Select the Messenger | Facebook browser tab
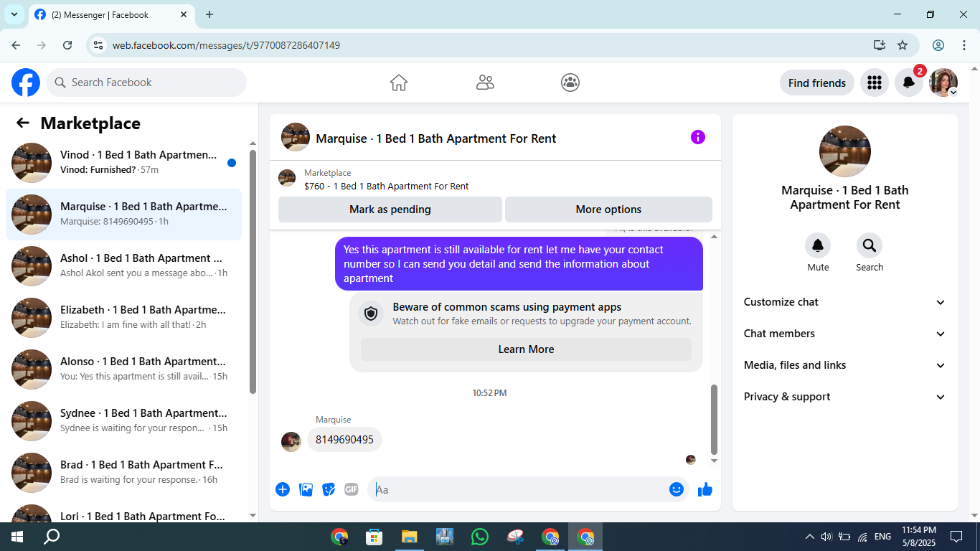 111,14
